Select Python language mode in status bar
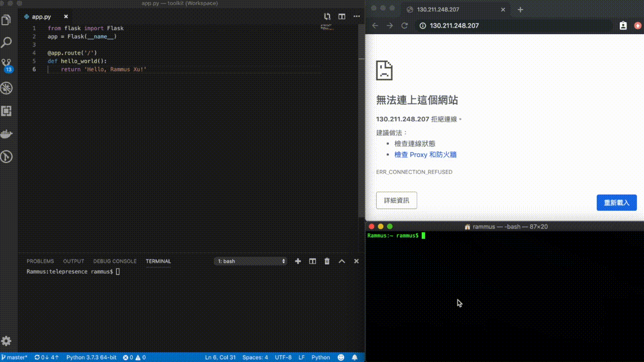Viewport: 644px width, 362px height. pos(320,357)
